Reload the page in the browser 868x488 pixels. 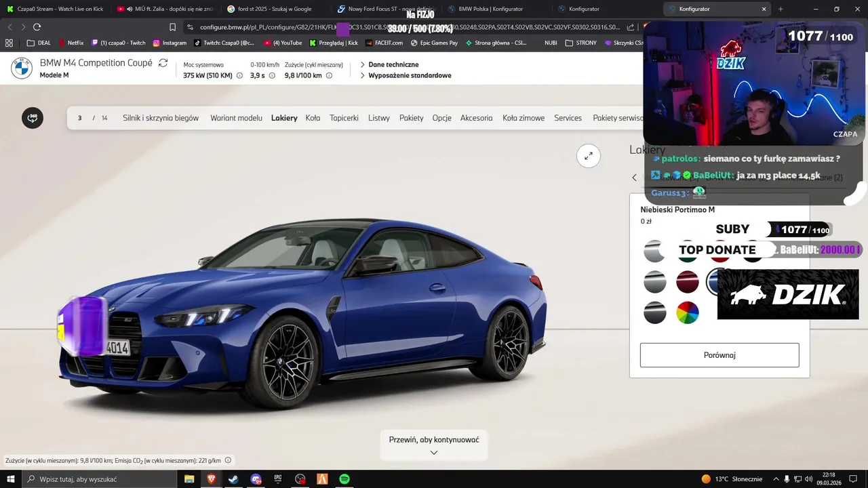(37, 27)
